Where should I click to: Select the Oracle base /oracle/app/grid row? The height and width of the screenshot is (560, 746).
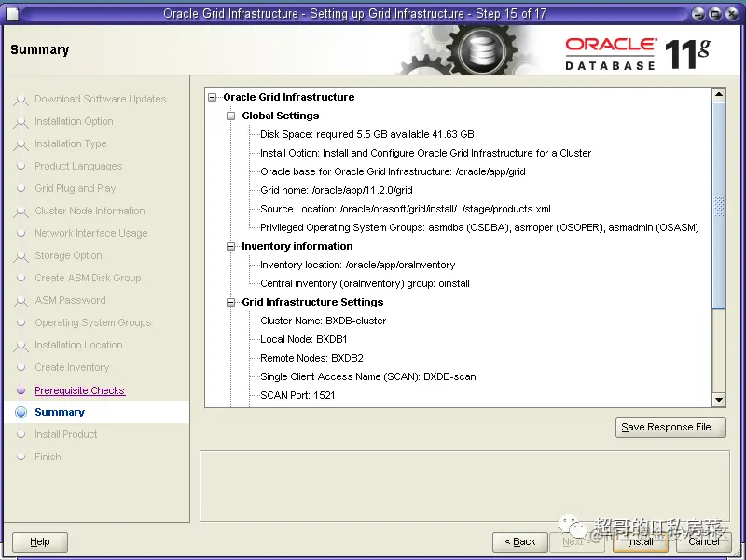coord(393,171)
